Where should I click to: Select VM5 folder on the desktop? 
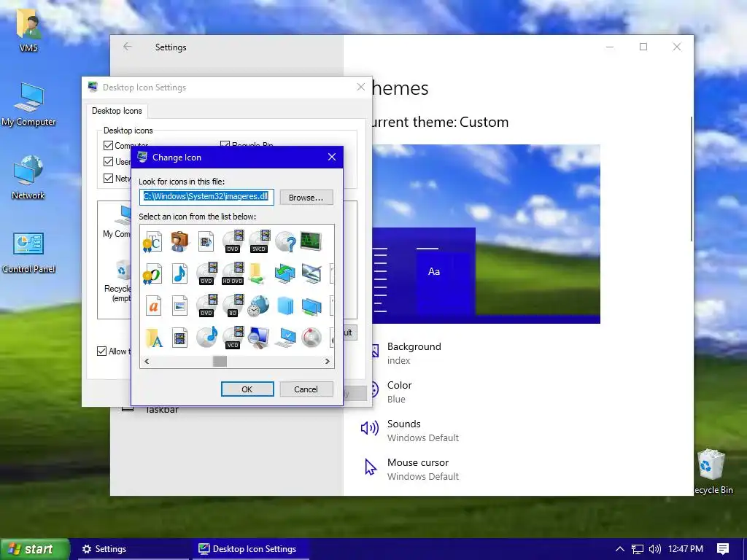click(x=28, y=29)
